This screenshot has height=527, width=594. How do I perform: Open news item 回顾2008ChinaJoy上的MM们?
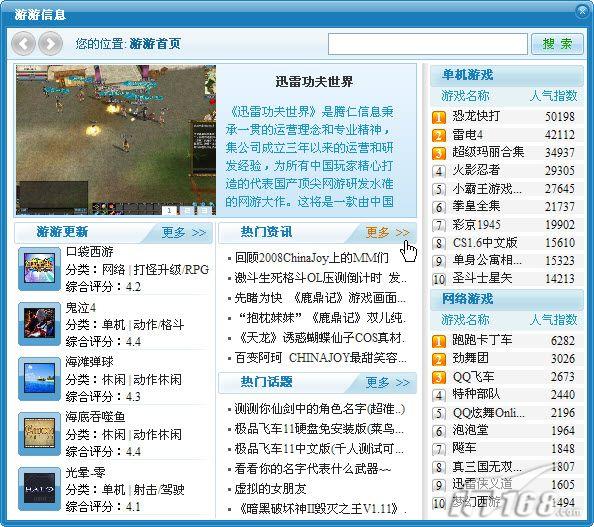(311, 258)
